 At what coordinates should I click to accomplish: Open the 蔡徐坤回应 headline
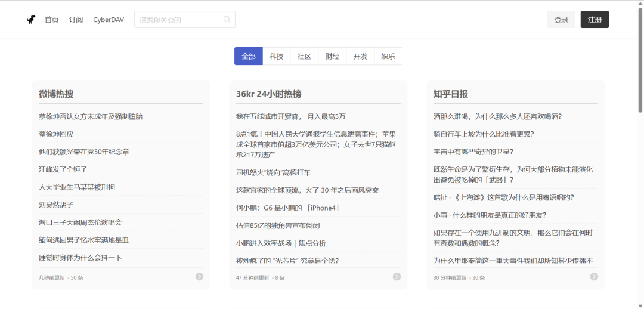point(56,134)
